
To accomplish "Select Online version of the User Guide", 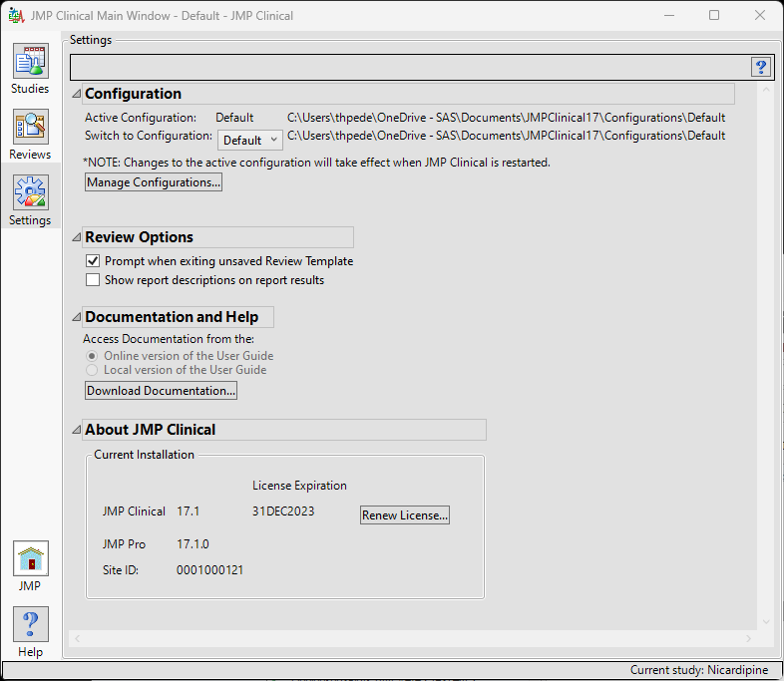I will [x=92, y=356].
